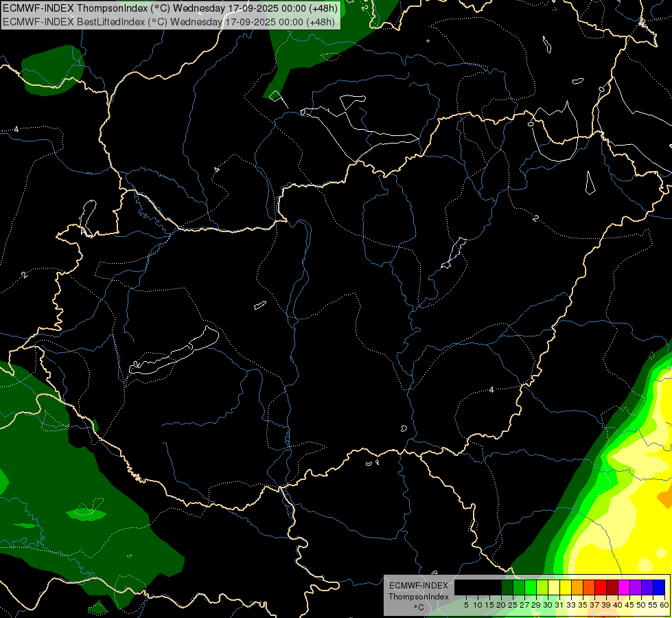This screenshot has height=618, width=672.
Task: Select the pale yellow 30–31 legend swatch
Action: coord(554,587)
